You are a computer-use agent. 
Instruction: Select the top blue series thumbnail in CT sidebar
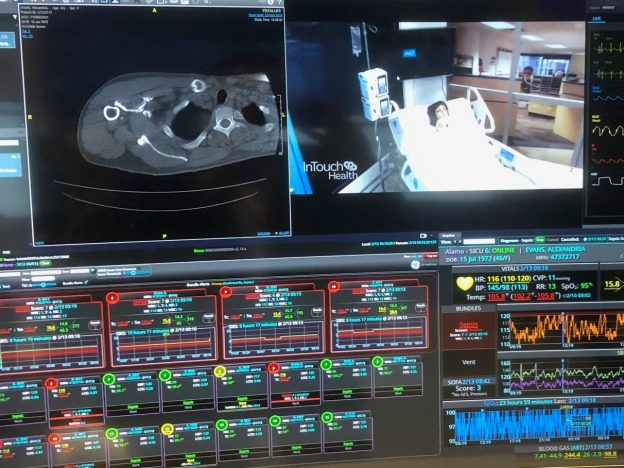(x=7, y=40)
